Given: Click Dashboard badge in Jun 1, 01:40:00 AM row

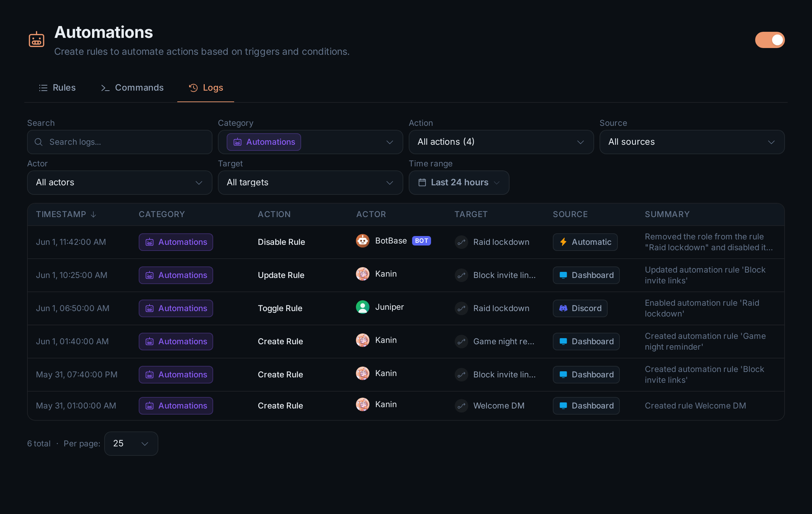Looking at the screenshot, I should 586,342.
